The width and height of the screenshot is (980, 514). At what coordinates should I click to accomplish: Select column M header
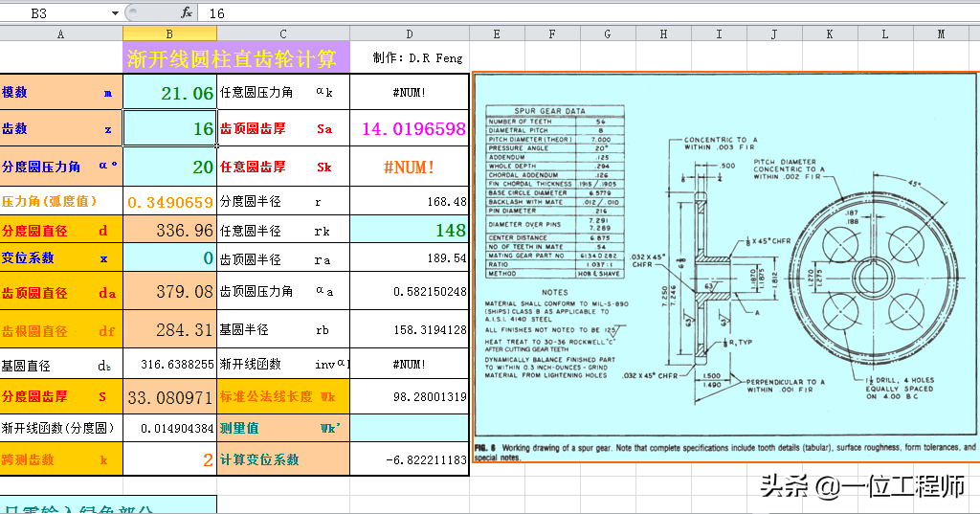coord(942,34)
